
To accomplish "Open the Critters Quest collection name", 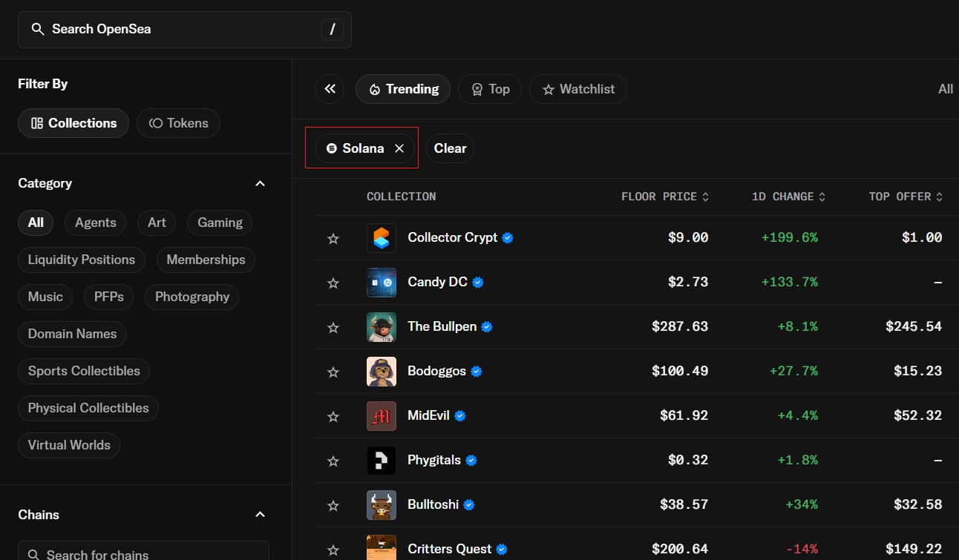I will tap(450, 550).
